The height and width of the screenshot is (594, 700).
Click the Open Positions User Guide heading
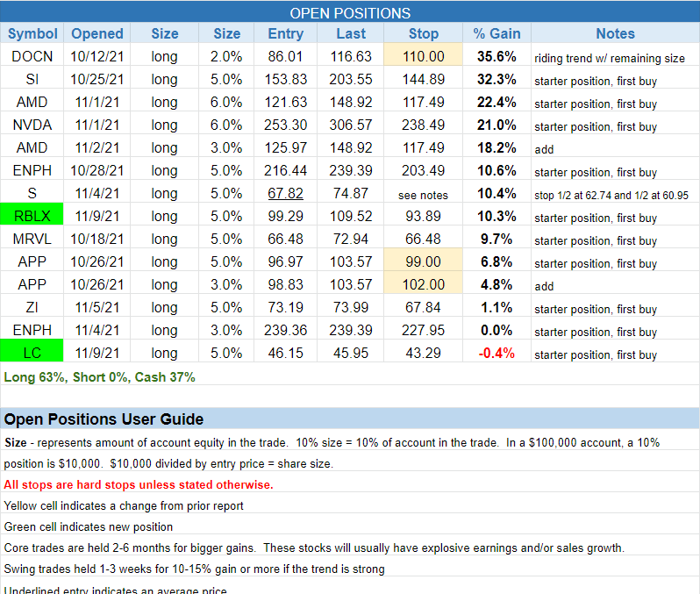pos(104,419)
